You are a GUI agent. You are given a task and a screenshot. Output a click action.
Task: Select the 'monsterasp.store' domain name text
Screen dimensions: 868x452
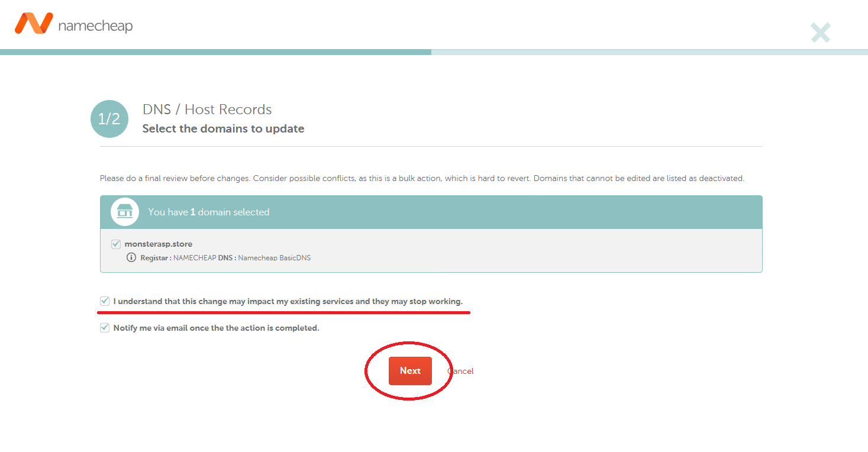coord(159,244)
